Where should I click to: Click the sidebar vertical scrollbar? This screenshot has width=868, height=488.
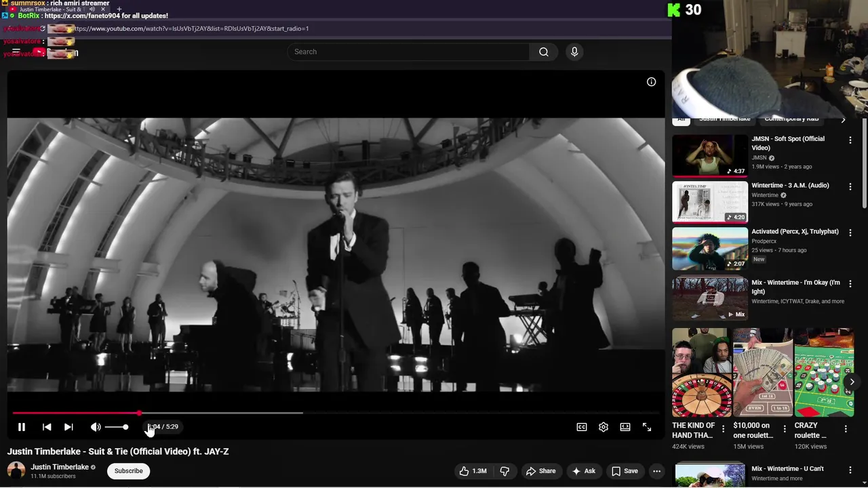[x=865, y=163]
